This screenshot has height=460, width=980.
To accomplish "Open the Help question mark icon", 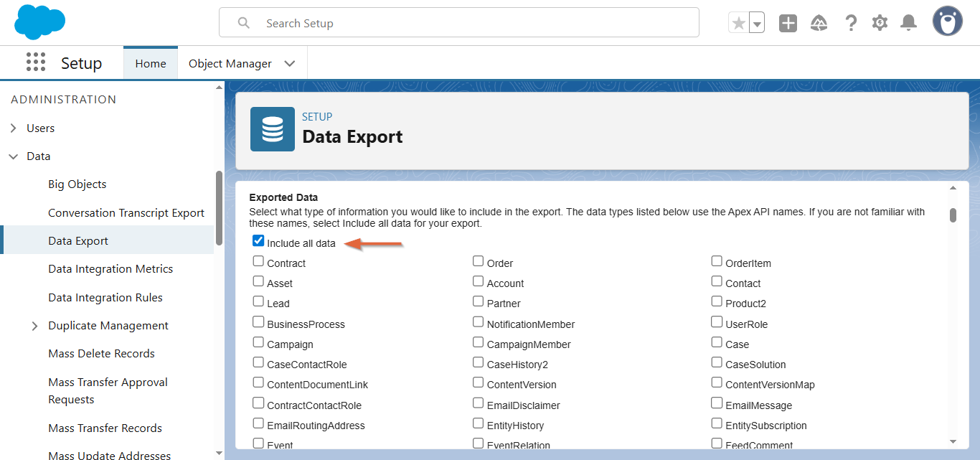I will (850, 23).
